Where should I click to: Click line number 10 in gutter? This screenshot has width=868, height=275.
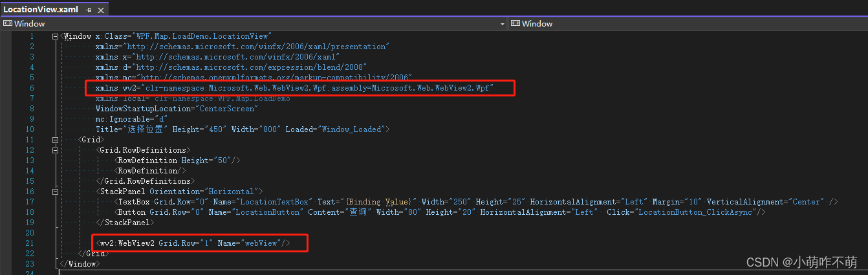30,129
